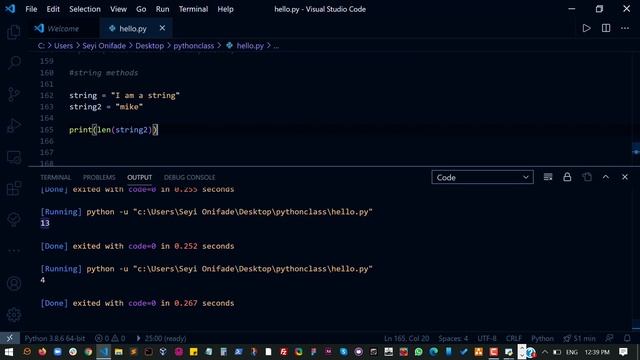Open the Manage gear icon
640x360 pixels.
[x=14, y=315]
